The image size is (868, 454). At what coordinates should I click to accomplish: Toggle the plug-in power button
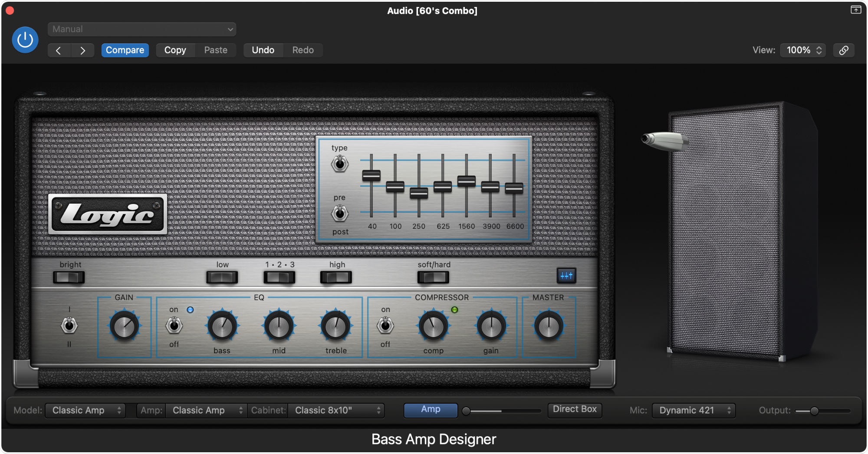25,40
